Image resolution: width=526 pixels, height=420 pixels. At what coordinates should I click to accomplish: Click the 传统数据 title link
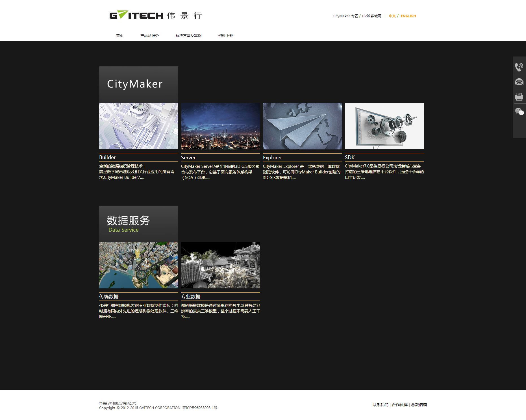pos(109,297)
